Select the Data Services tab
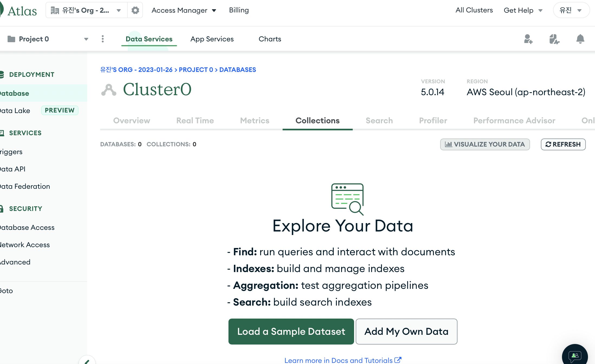595x364 pixels. coord(149,39)
